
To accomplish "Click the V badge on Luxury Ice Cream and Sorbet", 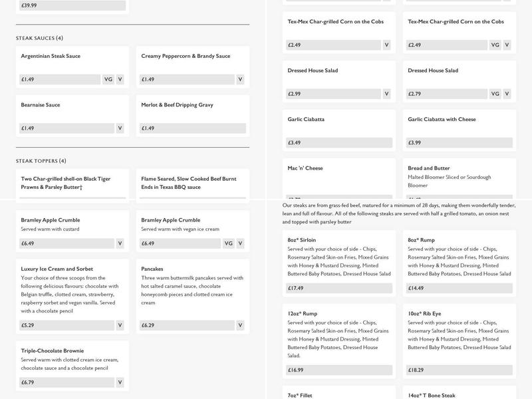I will coord(120,325).
